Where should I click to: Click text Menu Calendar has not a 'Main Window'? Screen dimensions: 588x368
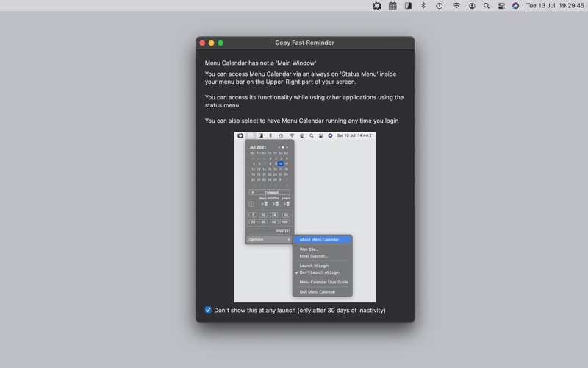point(260,63)
